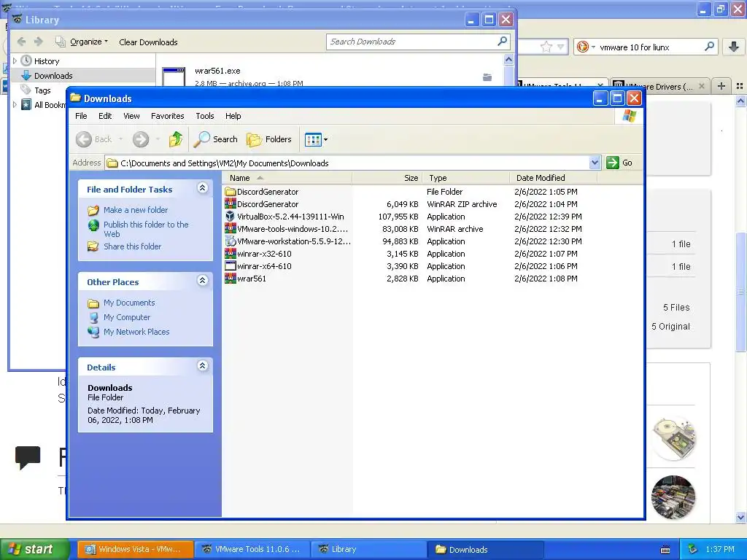Select the DiscordGenerator folder icon
The image size is (747, 560).
point(231,192)
